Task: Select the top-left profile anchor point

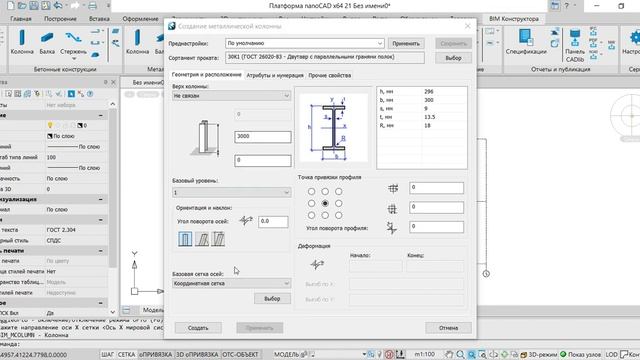Action: (311, 191)
